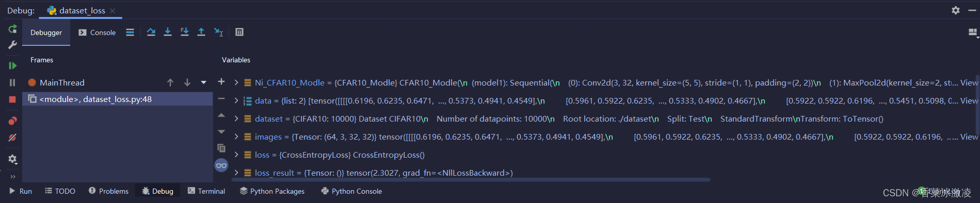Screen dimensions: 980x203
Task: Hide the Debug tool window
Action: pos(972,10)
